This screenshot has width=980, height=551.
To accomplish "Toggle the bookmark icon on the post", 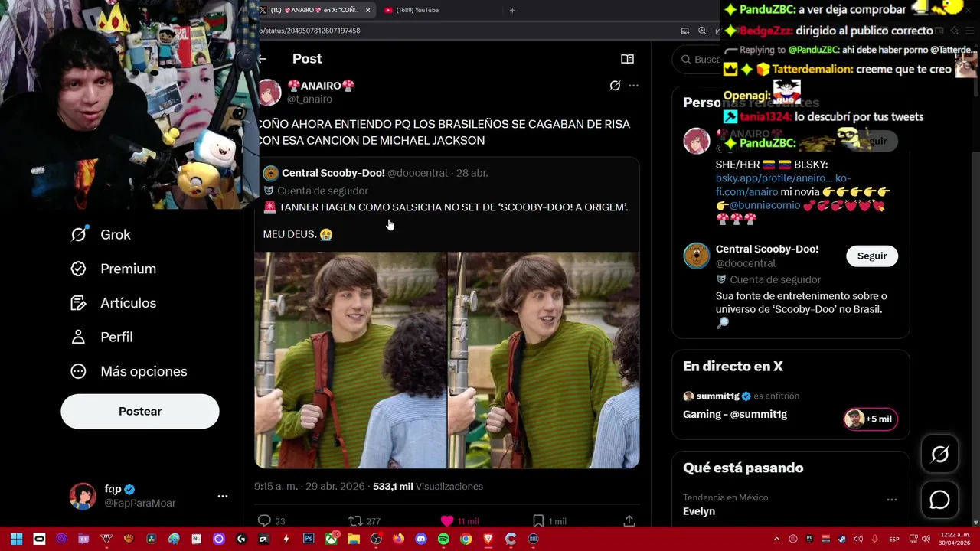I will [538, 521].
